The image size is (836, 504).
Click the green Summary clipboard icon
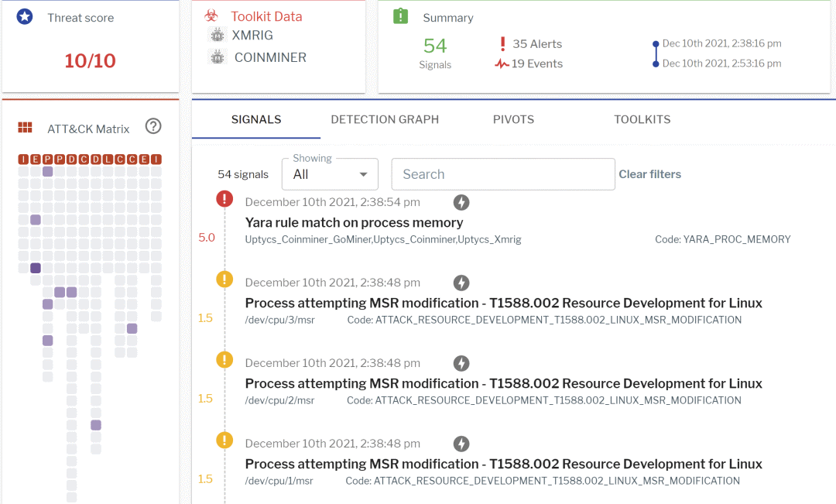(400, 16)
